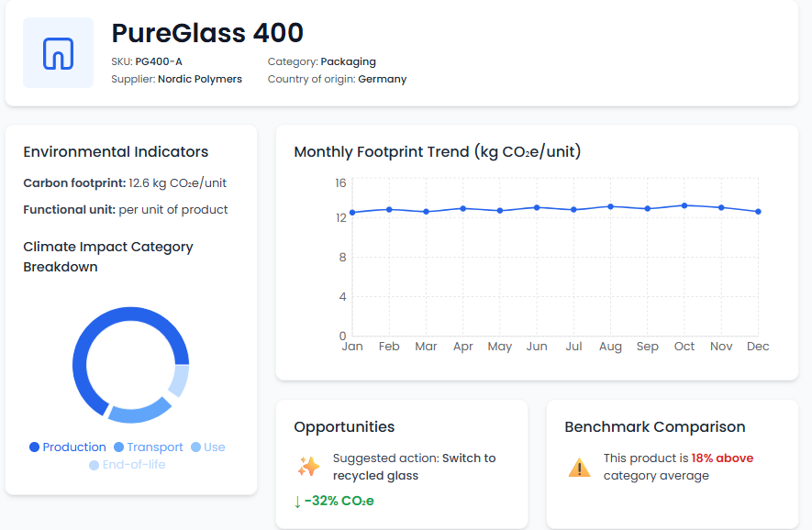Image resolution: width=812 pixels, height=530 pixels.
Task: Click the Climate Impact Category Breakdown heading
Action: tap(108, 257)
